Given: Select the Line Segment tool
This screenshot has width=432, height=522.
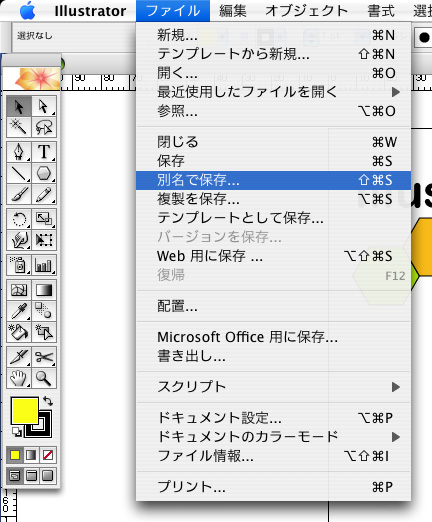Looking at the screenshot, I should [x=19, y=173].
